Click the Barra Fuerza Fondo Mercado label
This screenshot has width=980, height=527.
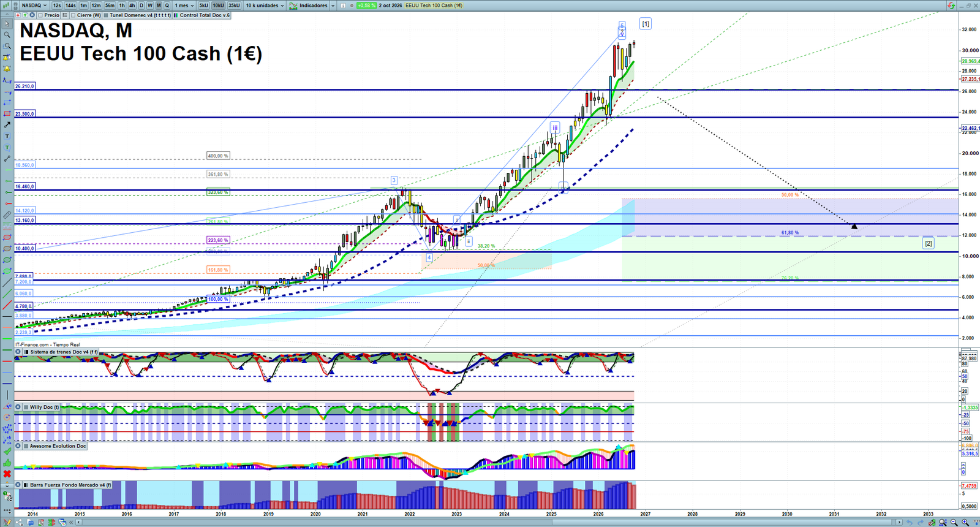pos(70,485)
